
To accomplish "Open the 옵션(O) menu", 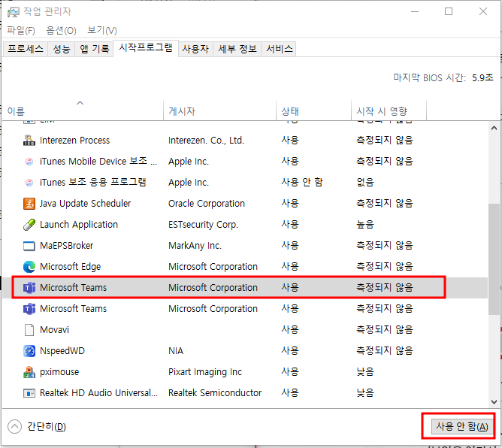I will [x=61, y=30].
